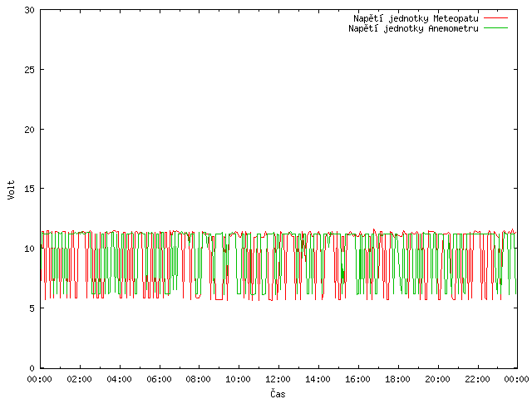Click the x-axis label 10:00

[x=239, y=379]
